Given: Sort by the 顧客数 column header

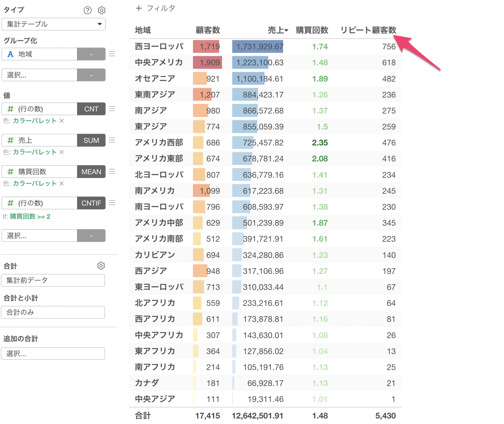Looking at the screenshot, I should click(208, 30).
